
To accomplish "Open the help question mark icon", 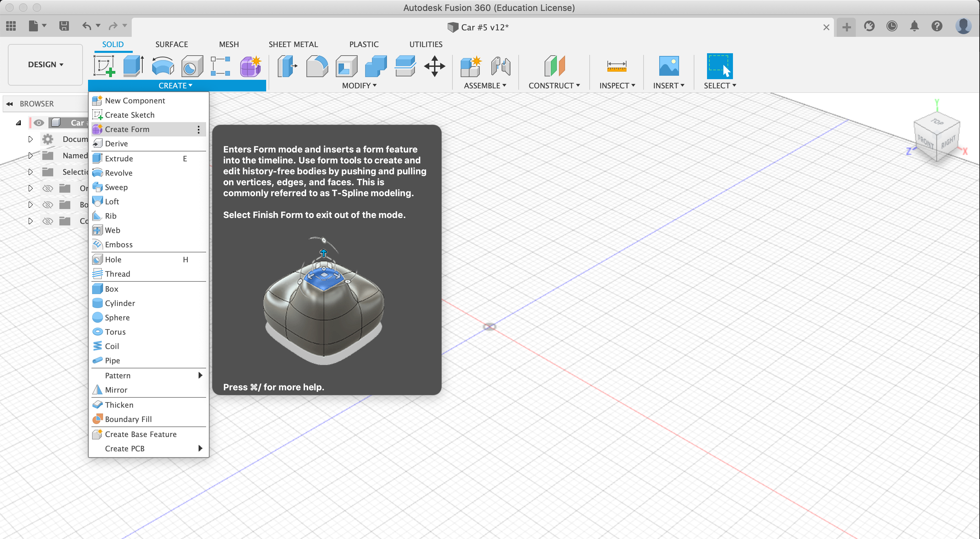I will click(x=937, y=26).
